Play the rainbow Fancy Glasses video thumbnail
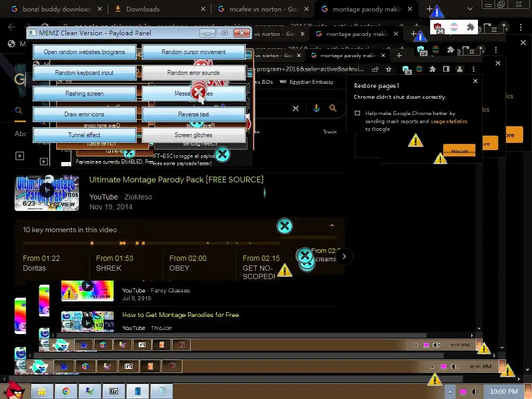Screen dimensions: 532x399 [87, 291]
